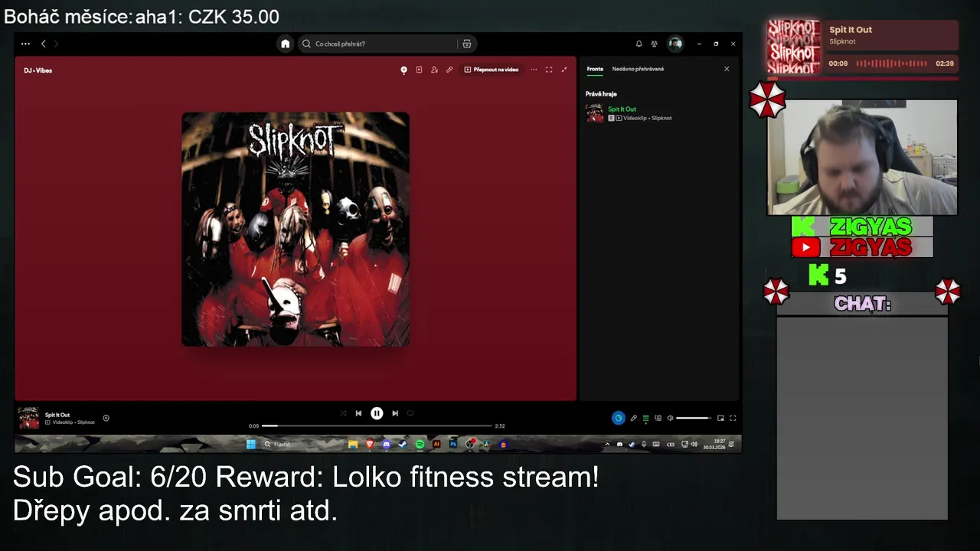The width and height of the screenshot is (980, 551).
Task: Open the notifications bell
Action: 639,44
